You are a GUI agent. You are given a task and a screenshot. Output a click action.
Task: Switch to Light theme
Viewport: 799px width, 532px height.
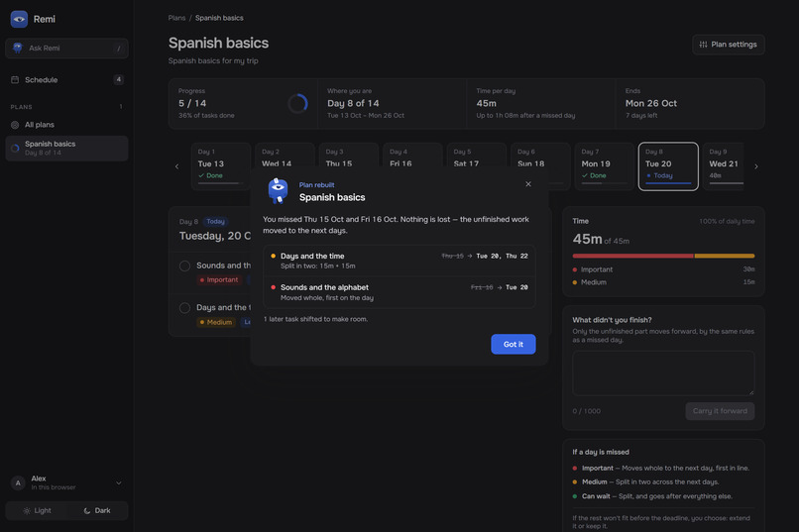click(37, 510)
